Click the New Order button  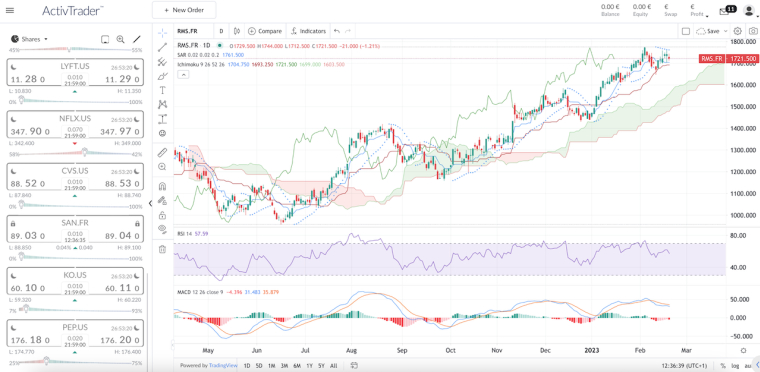pos(184,10)
